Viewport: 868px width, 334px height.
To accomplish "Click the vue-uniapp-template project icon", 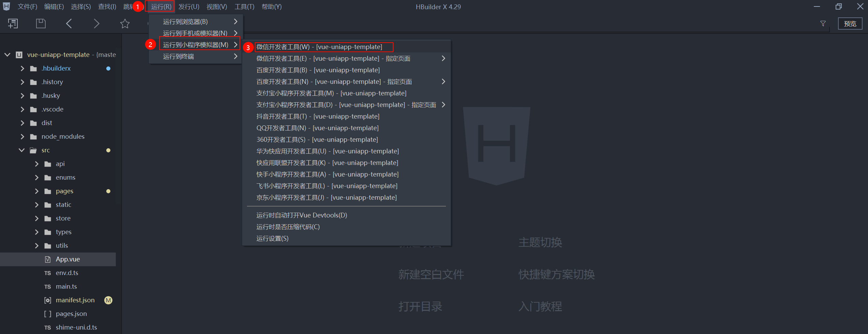I will click(19, 55).
